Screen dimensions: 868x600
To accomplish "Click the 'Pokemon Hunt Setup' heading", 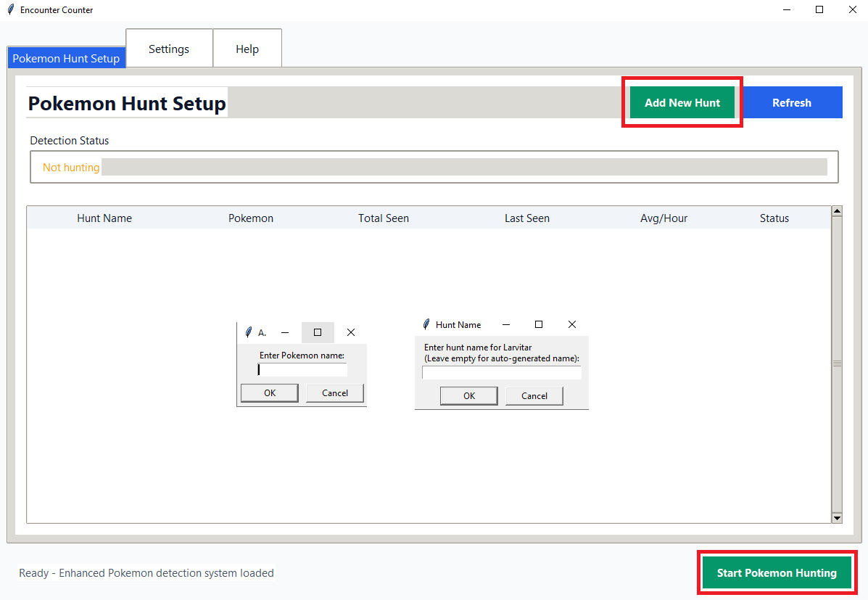I will pyautogui.click(x=127, y=104).
